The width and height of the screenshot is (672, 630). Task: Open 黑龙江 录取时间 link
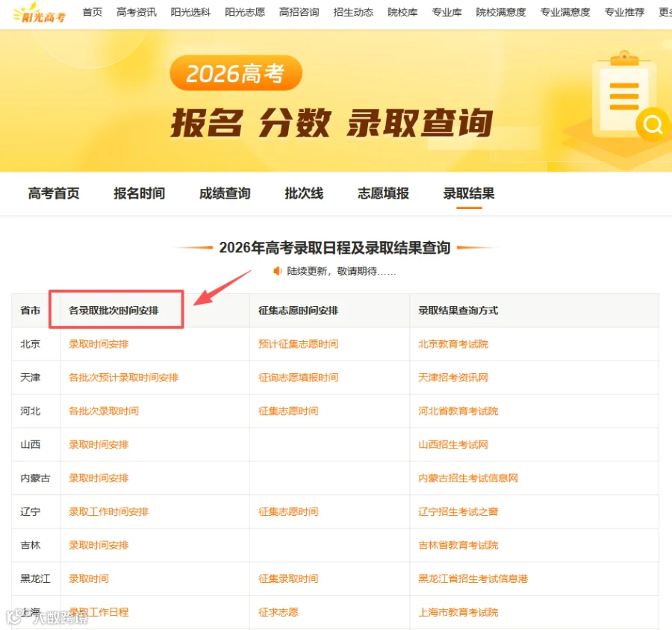click(x=89, y=578)
